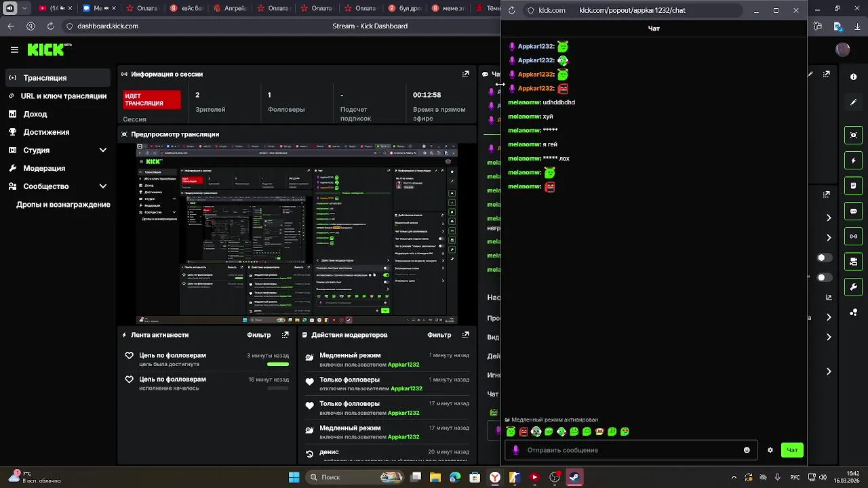Open Steam from the taskbar
Viewport: 868px width, 488px height.
(574, 477)
